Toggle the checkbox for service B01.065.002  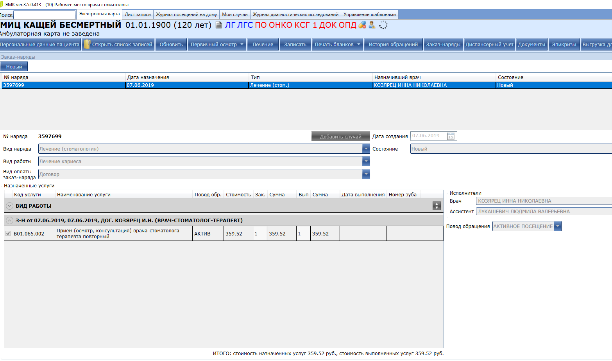pyautogui.click(x=8, y=233)
